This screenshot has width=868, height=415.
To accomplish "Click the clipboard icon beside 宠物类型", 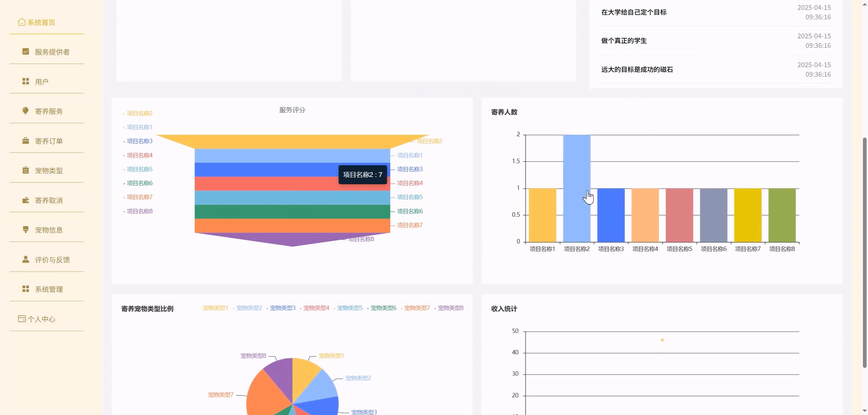I will (26, 170).
